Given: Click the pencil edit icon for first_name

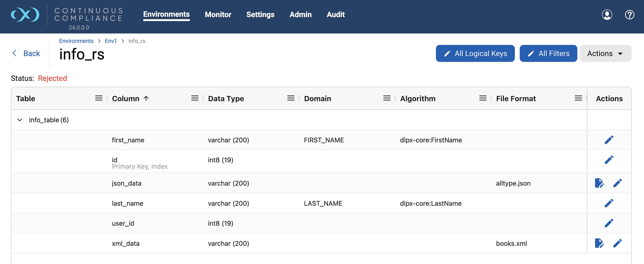Looking at the screenshot, I should (609, 140).
